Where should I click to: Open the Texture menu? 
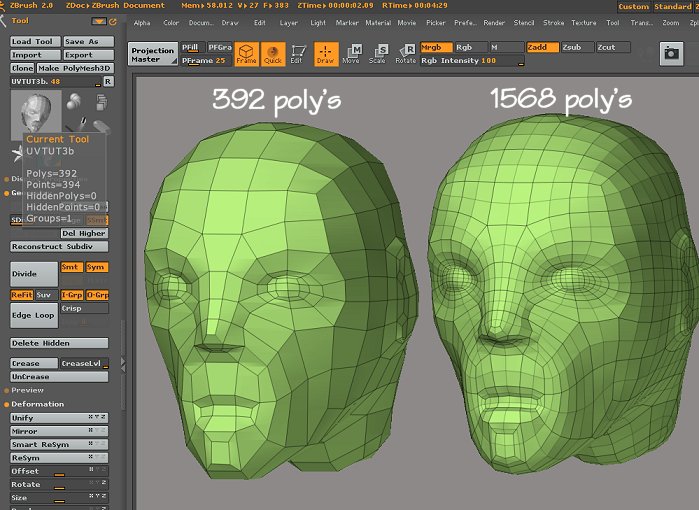584,23
